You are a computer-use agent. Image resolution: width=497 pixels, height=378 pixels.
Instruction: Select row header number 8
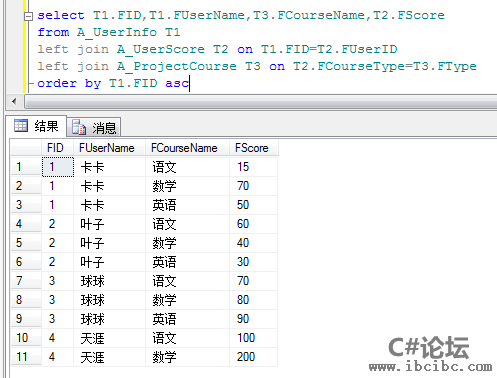[x=26, y=300]
